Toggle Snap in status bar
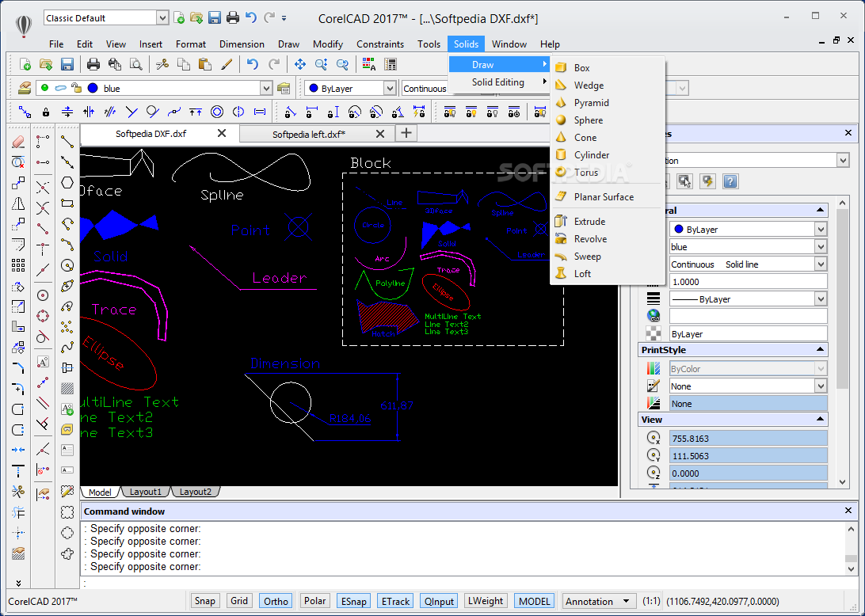Viewport: 865px width, 616px height. (204, 601)
